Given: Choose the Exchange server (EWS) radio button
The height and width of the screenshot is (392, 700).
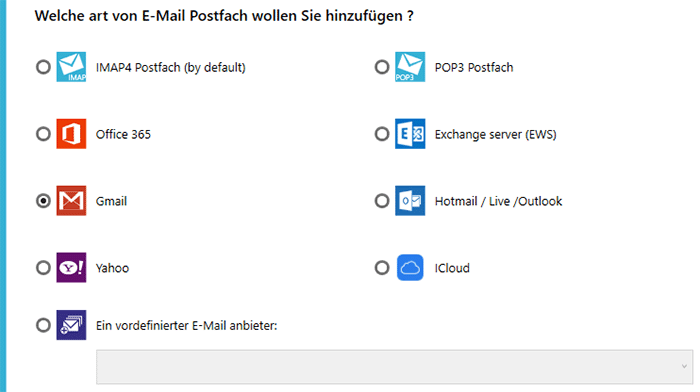Looking at the screenshot, I should 382,133.
